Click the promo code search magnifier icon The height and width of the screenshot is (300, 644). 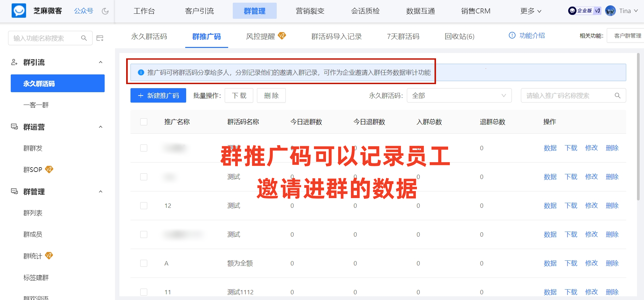pyautogui.click(x=618, y=96)
